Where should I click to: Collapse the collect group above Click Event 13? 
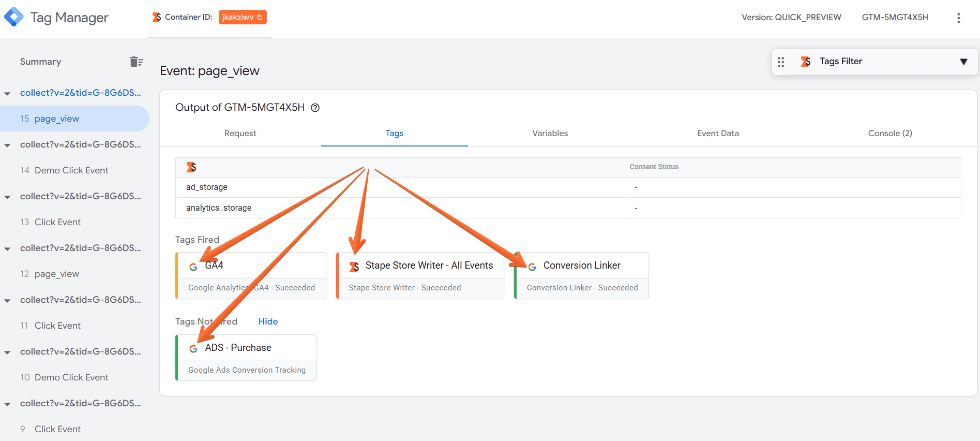[x=7, y=197]
